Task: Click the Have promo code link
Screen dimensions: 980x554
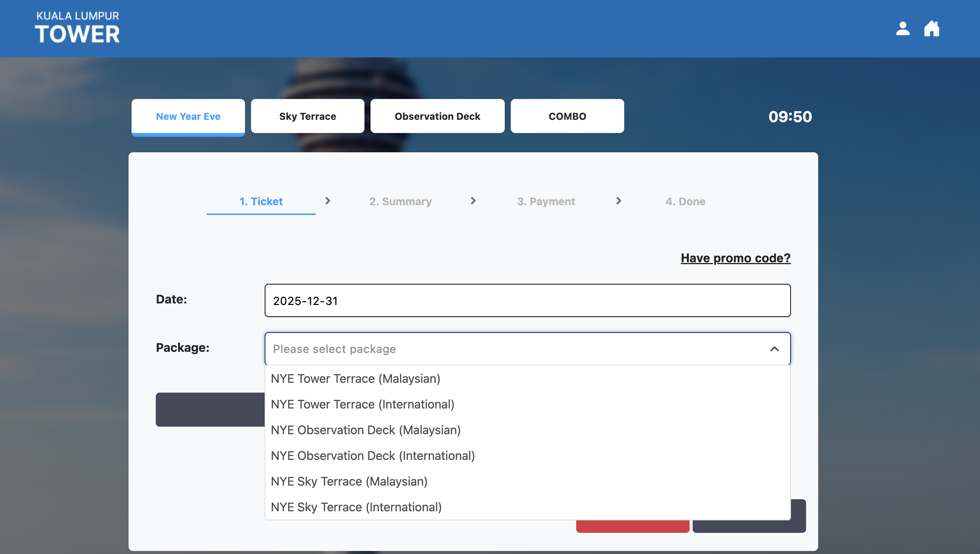Action: pyautogui.click(x=735, y=258)
